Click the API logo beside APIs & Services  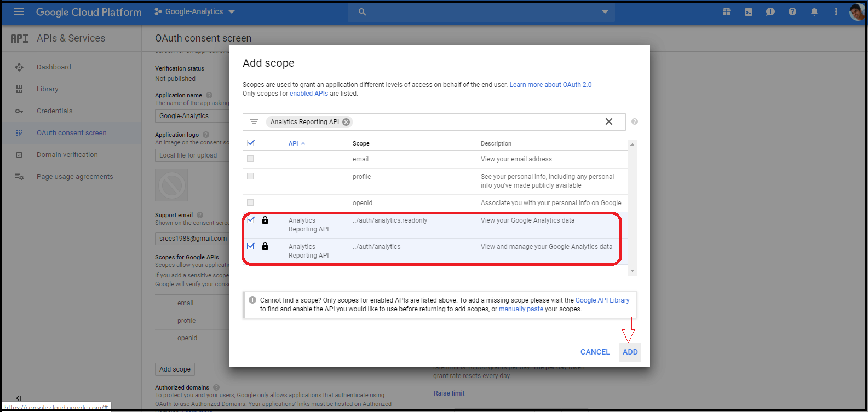19,38
